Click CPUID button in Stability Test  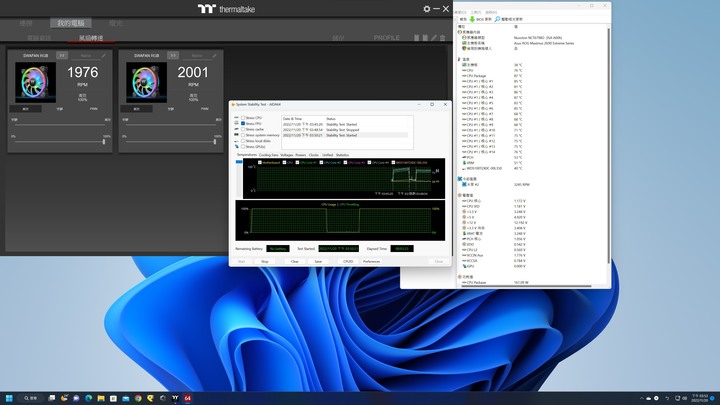coord(348,261)
